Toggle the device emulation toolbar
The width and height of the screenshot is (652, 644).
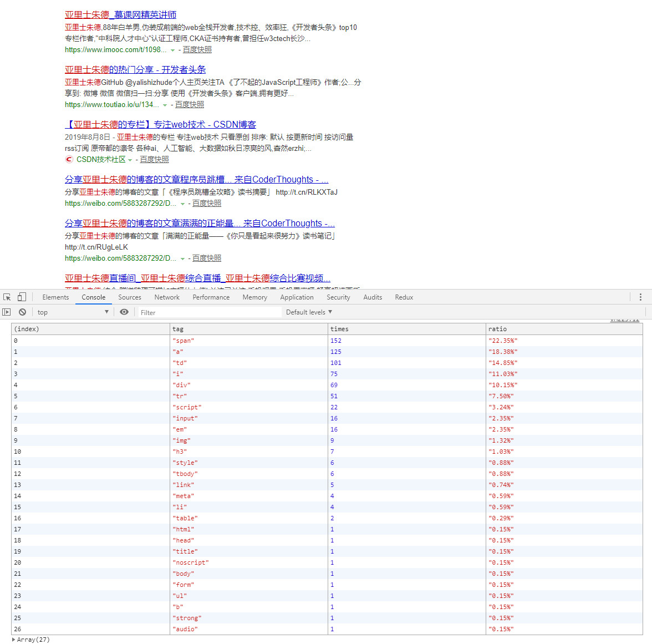click(22, 297)
